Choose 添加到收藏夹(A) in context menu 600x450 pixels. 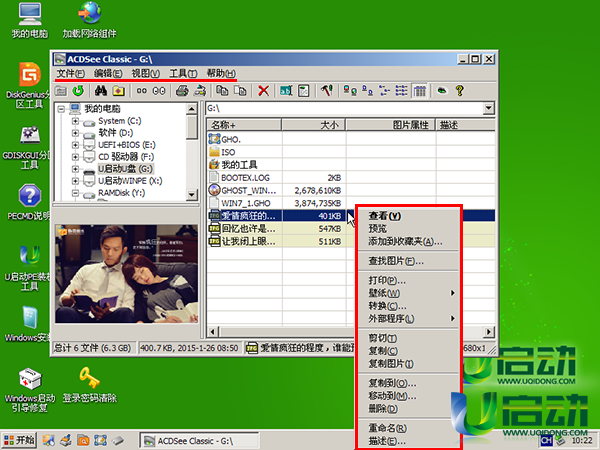pos(409,241)
